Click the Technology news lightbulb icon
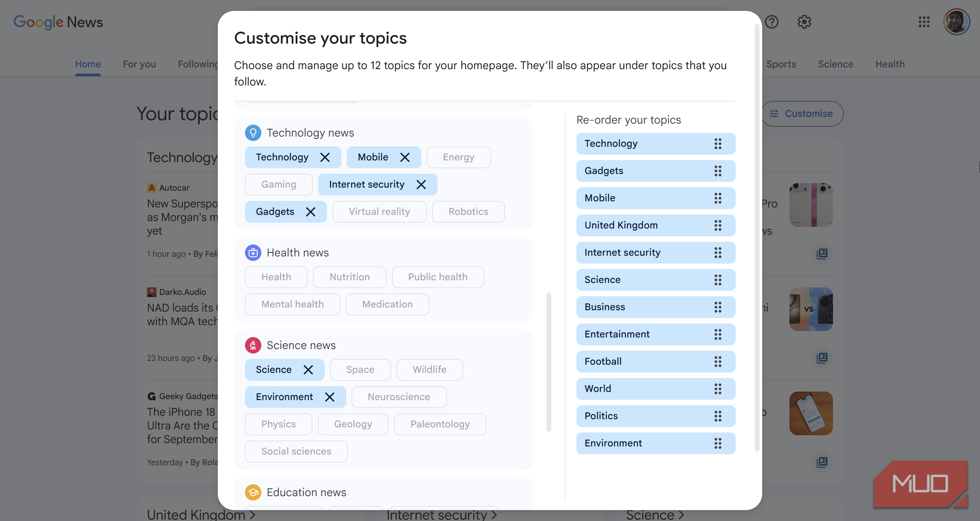Screen dimensions: 980x521 click(253, 133)
